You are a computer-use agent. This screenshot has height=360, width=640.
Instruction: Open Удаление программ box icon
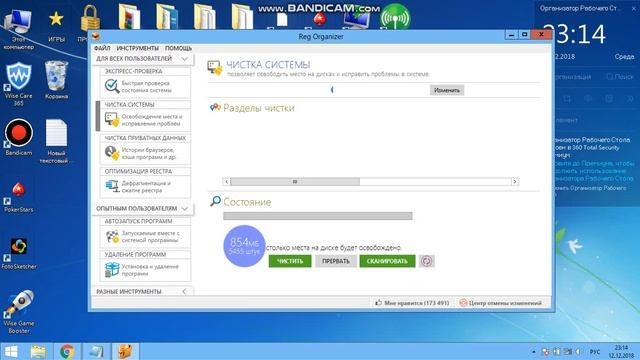111,270
